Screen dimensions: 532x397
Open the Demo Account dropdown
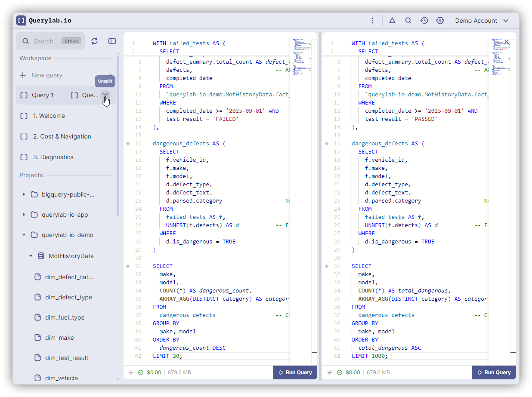pyautogui.click(x=482, y=21)
